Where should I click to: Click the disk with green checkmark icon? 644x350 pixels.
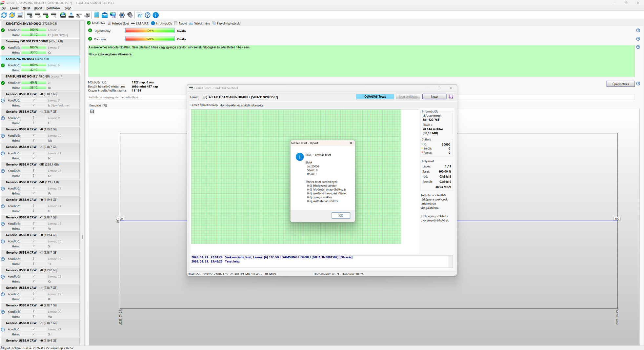(x=46, y=15)
